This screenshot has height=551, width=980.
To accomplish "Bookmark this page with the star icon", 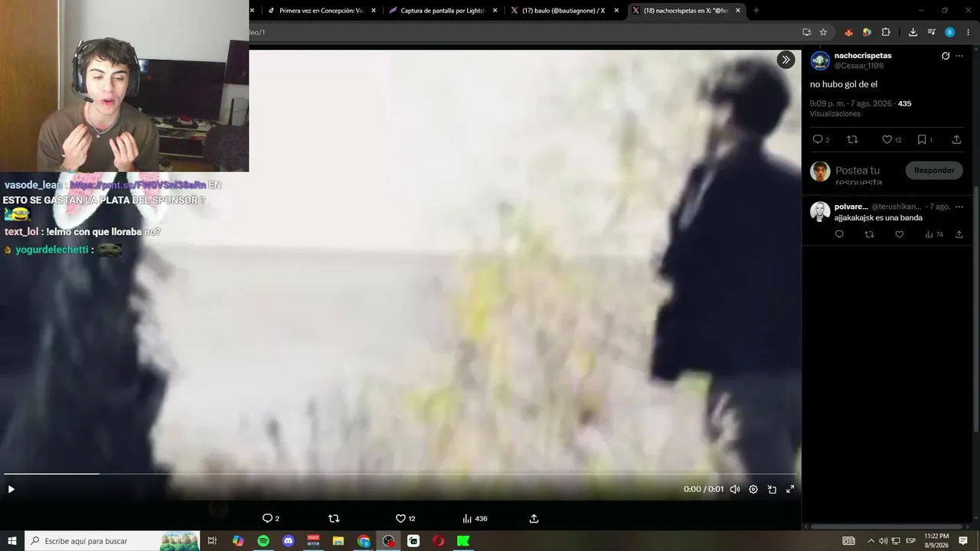I will pos(823,32).
